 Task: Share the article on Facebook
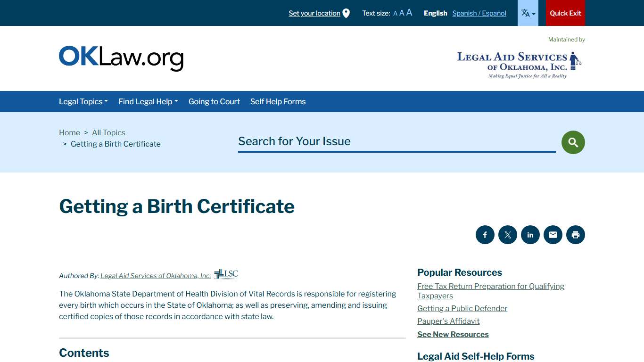tap(485, 234)
